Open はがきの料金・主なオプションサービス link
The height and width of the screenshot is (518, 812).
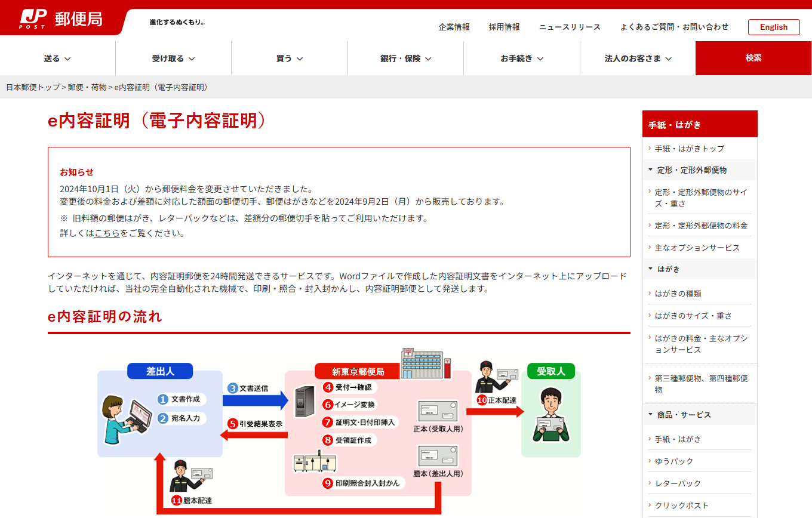click(700, 344)
